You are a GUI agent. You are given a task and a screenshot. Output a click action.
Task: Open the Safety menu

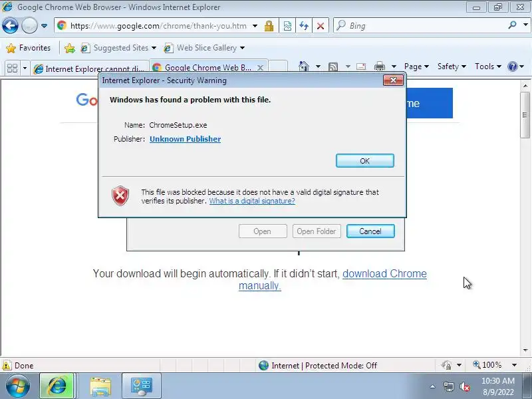point(452,66)
